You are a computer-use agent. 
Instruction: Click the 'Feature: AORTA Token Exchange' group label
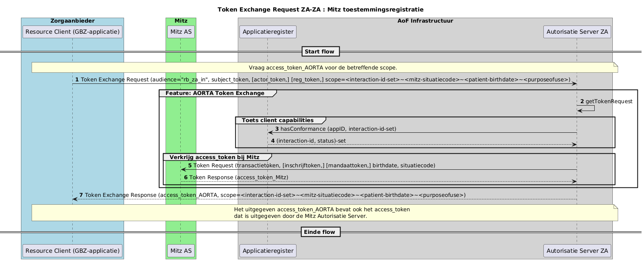tap(217, 93)
